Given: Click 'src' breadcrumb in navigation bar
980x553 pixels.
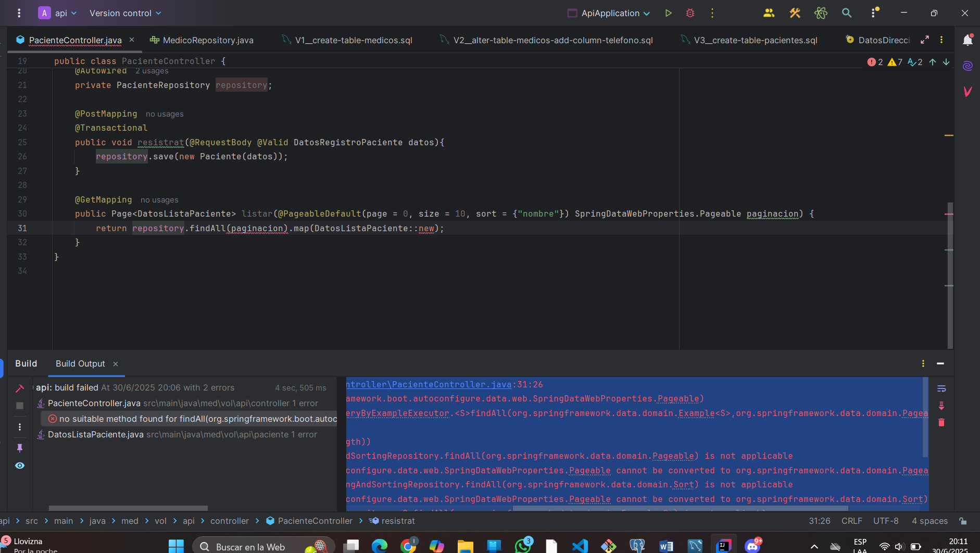Looking at the screenshot, I should [32, 521].
